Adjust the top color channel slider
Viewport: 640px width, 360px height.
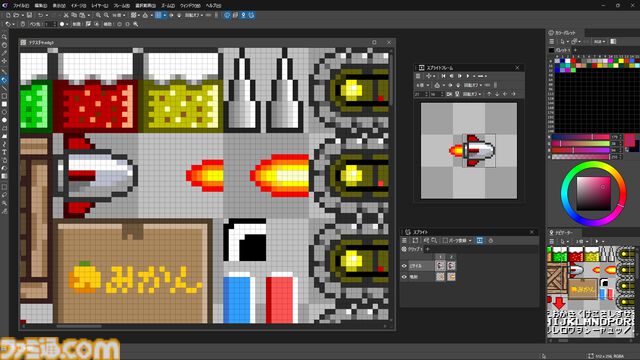tap(581, 137)
